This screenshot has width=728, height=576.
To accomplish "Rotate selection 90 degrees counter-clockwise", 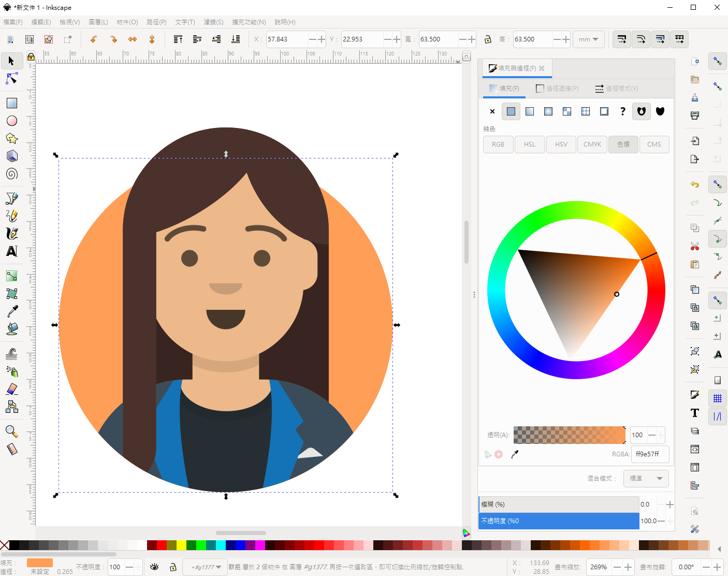I will click(94, 39).
